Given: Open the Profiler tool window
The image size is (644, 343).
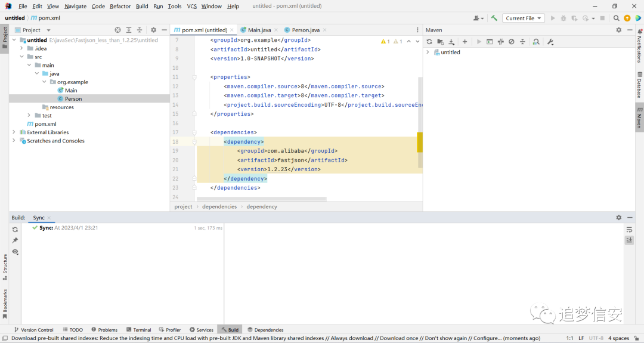Looking at the screenshot, I should [169, 330].
